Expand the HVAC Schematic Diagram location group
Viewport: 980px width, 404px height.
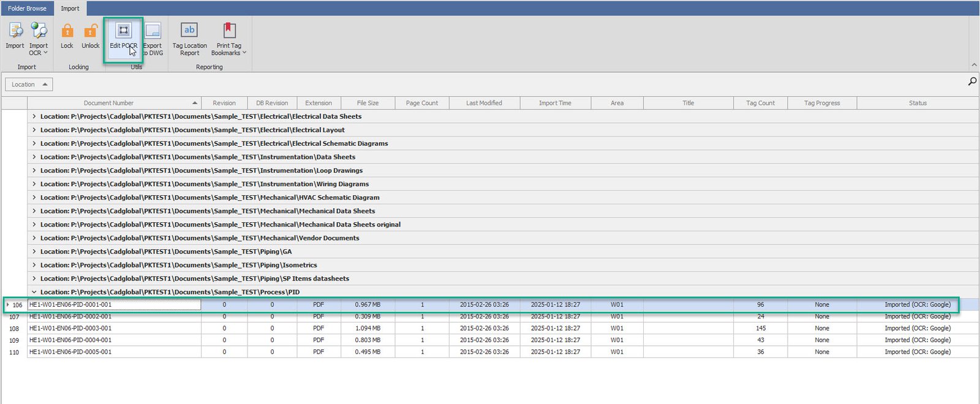pos(34,198)
